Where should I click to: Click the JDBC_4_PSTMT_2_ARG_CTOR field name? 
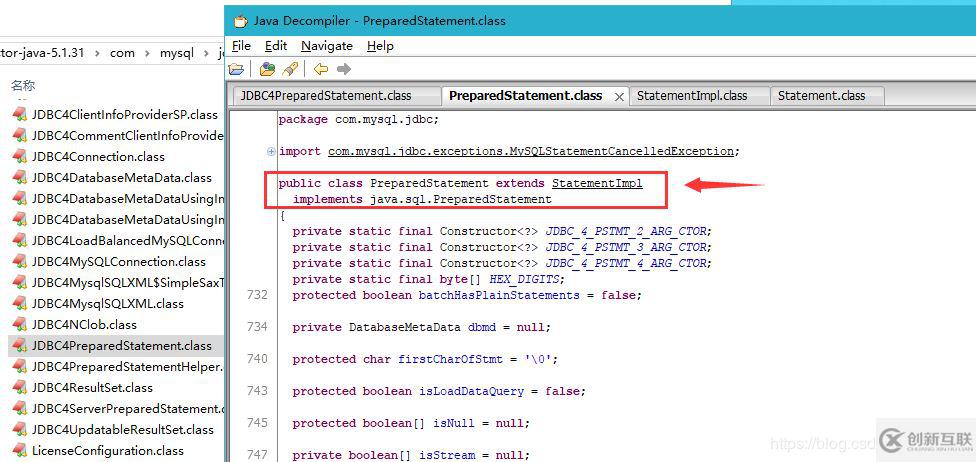pyautogui.click(x=626, y=231)
